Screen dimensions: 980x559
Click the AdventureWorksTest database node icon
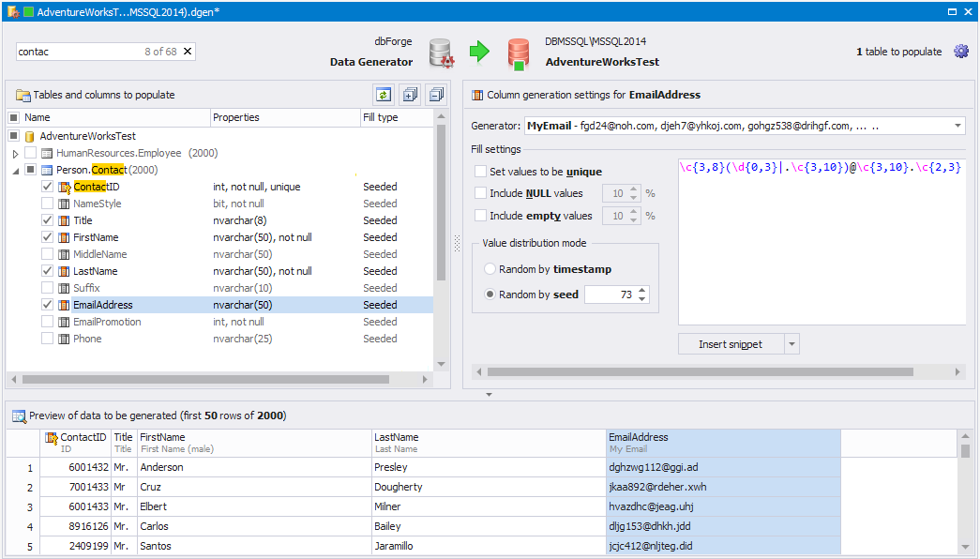[x=29, y=136]
